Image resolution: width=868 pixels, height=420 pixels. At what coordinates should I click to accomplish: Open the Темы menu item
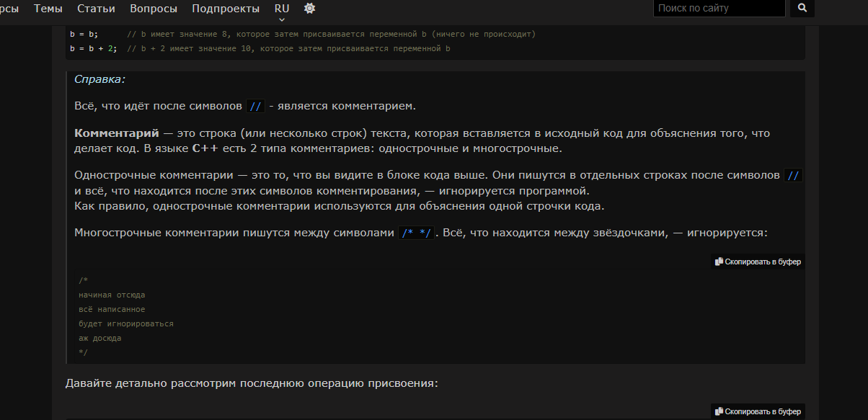click(x=48, y=9)
